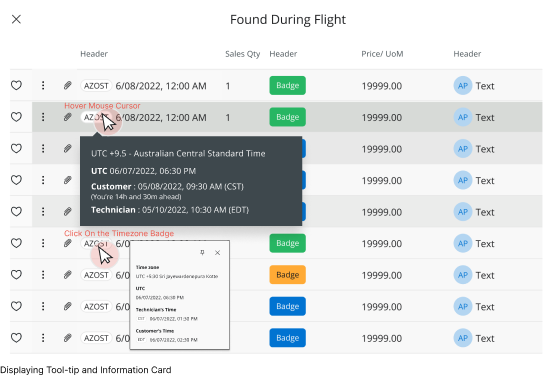Open the three-dot menu in first row
Viewport: 548px width, 376px height.
click(43, 85)
